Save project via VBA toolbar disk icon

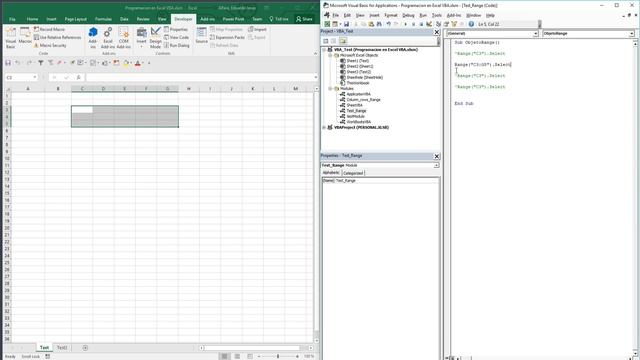(346, 24)
